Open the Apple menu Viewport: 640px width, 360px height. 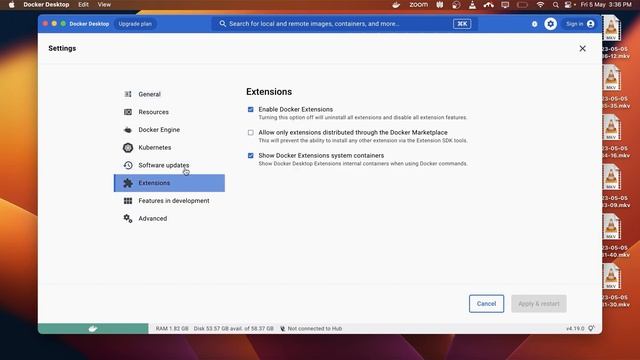coord(11,4)
